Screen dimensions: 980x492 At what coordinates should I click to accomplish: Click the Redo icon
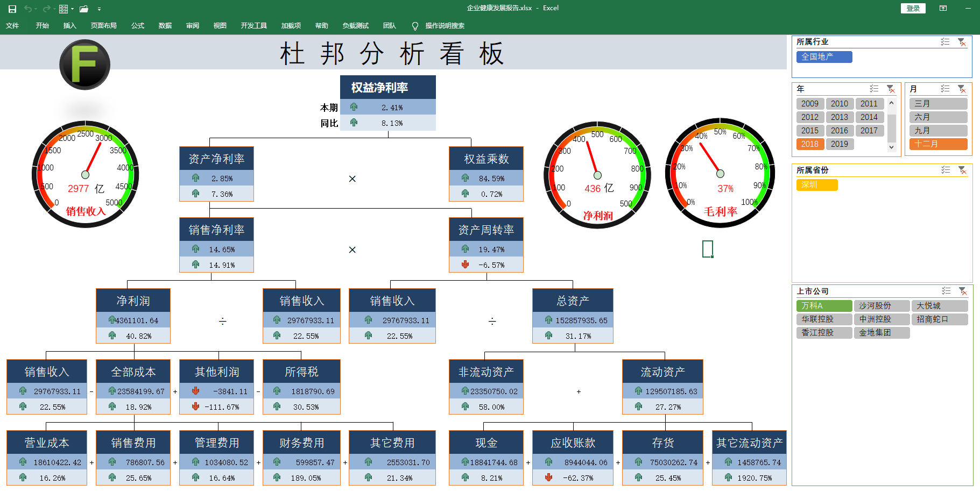click(x=46, y=9)
